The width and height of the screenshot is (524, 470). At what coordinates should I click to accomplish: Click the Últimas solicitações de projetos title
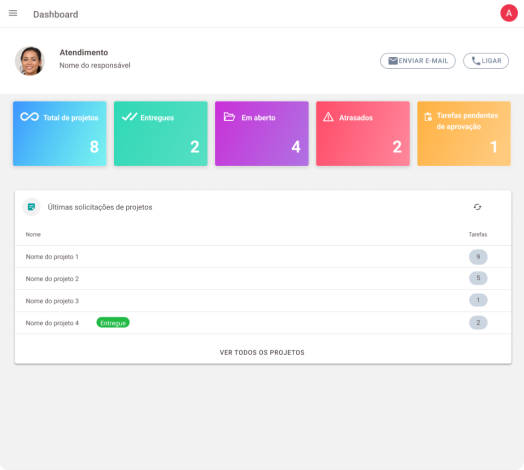[x=100, y=207]
